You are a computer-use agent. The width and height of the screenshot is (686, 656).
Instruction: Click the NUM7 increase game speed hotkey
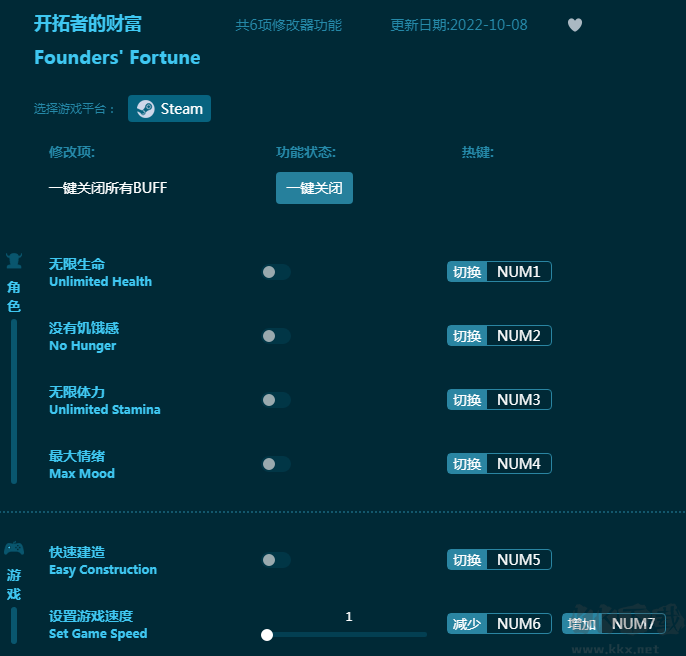632,624
